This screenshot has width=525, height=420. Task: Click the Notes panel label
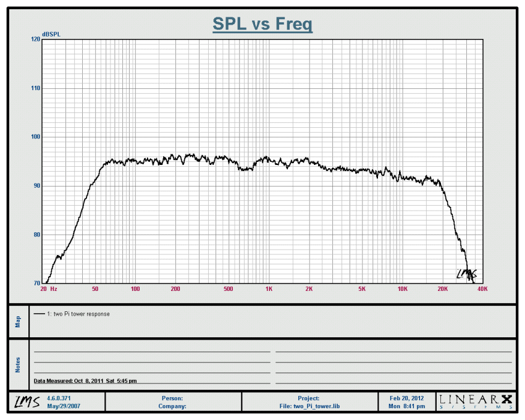[18, 365]
